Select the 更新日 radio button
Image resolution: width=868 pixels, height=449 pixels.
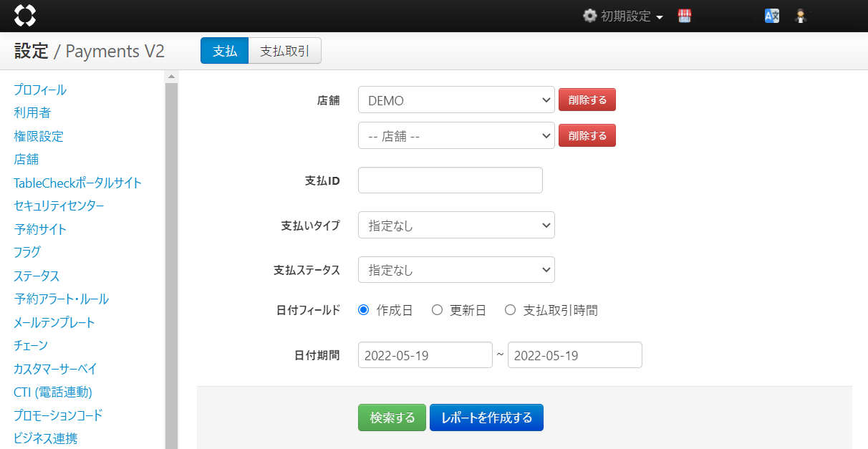coord(437,310)
